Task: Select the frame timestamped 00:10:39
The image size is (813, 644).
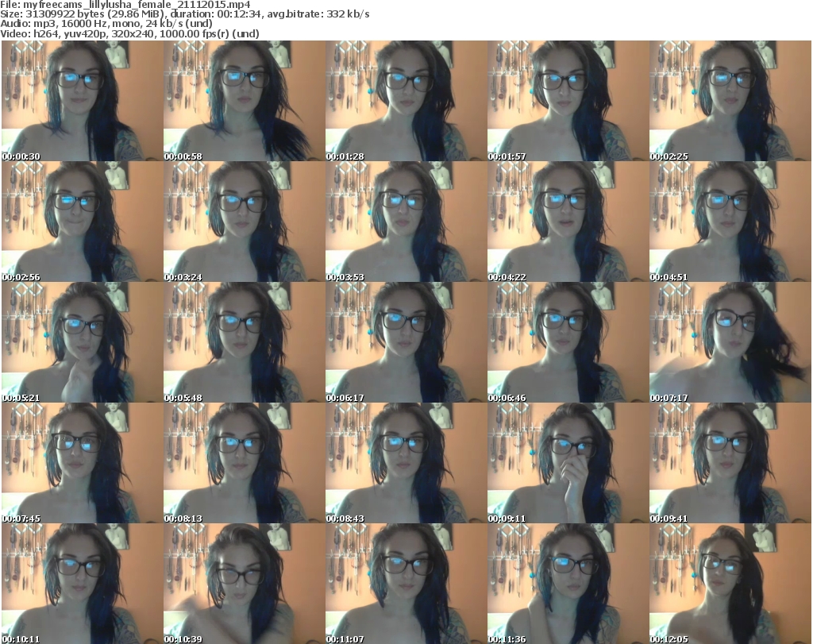Action: point(245,584)
